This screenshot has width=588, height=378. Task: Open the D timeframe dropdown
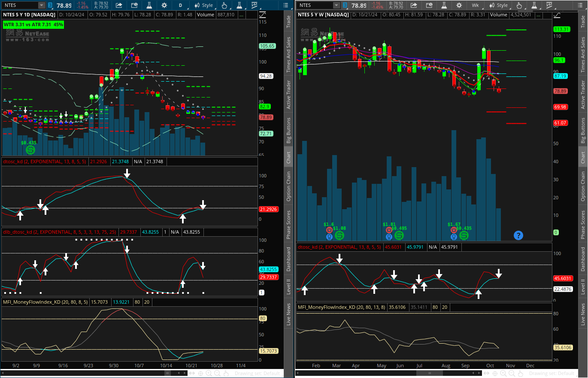pyautogui.click(x=181, y=6)
